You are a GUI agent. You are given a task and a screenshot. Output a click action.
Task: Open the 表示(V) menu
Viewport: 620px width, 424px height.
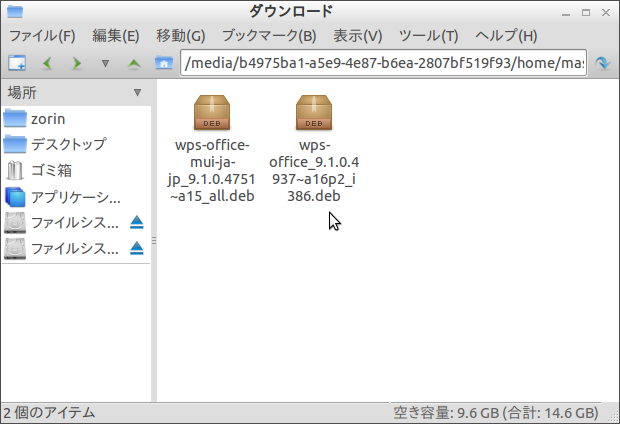tap(357, 36)
